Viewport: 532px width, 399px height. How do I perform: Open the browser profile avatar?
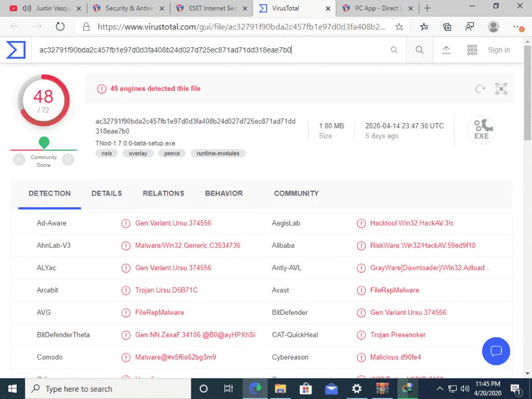493,27
